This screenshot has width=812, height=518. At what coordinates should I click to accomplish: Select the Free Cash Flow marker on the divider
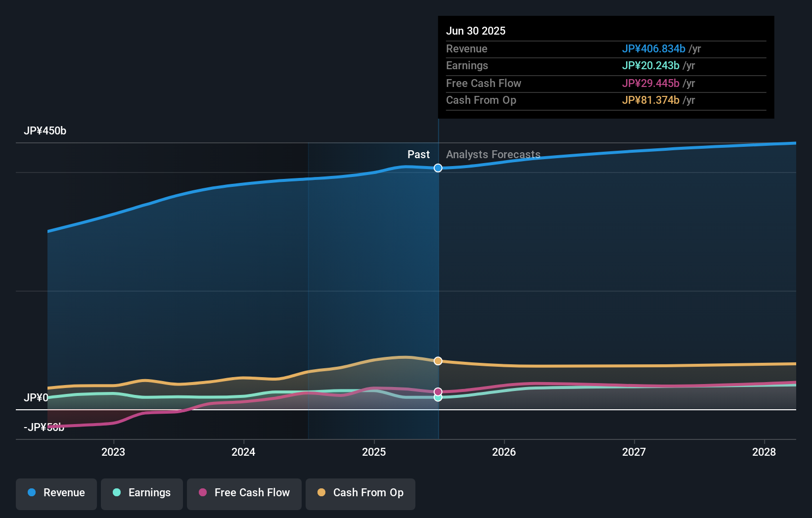pos(438,390)
